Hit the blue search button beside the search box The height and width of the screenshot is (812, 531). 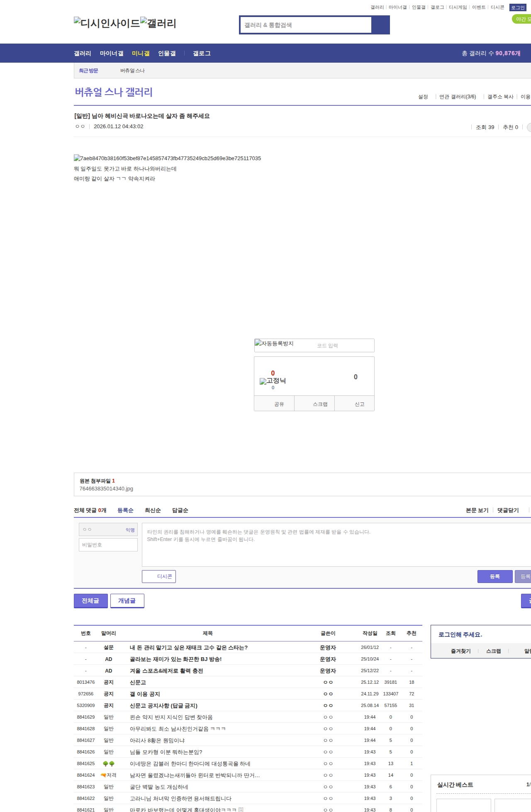380,25
